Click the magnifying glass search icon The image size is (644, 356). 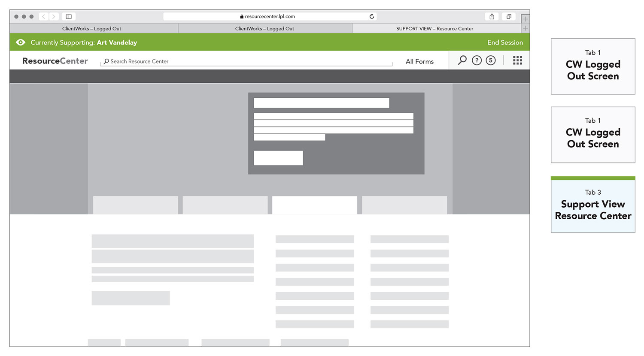pyautogui.click(x=462, y=60)
